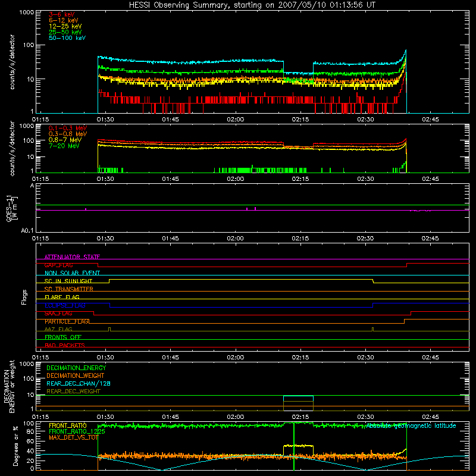Click the NON_SOLAR_EVENT flag label

click(x=72, y=273)
